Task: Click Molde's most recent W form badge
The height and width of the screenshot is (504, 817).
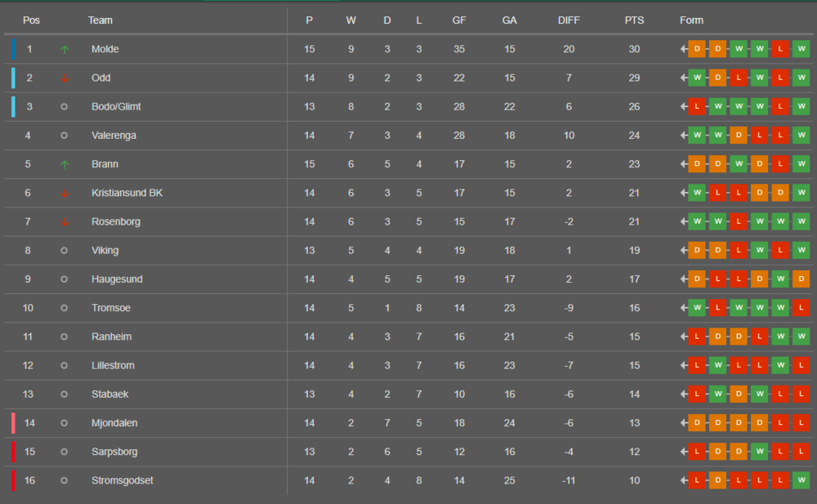Action: pos(801,50)
